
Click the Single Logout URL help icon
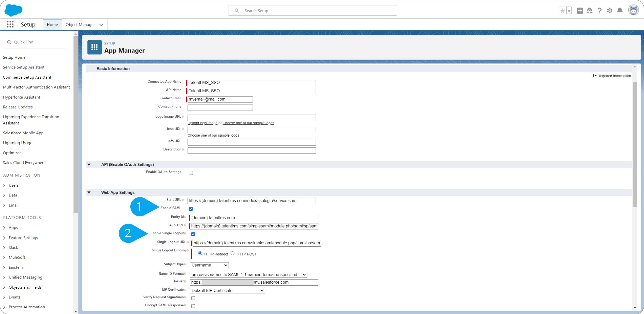(188, 242)
